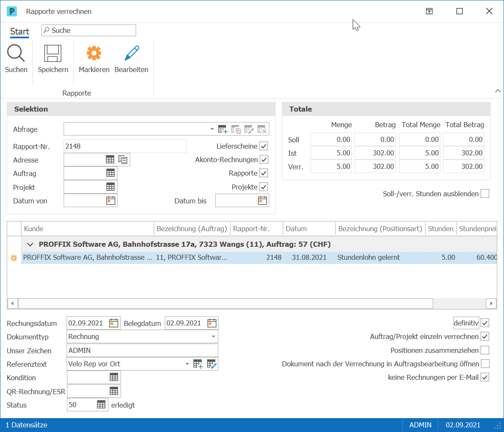Uncheck the Projekte checkbox
Screen dimensions: 504x432
264,187
